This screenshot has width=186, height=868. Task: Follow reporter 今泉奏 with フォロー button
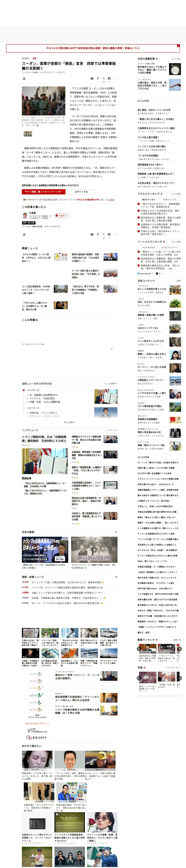[61, 216]
